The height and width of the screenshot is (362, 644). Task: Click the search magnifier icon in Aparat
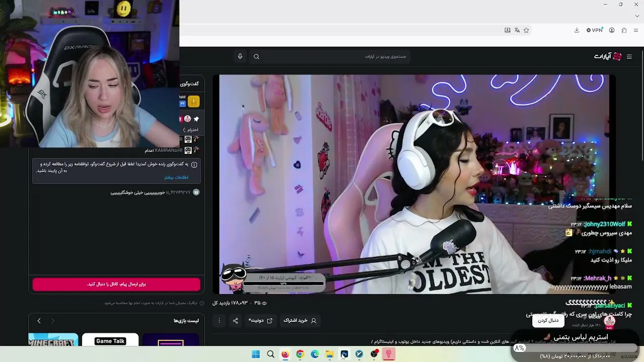point(257,57)
